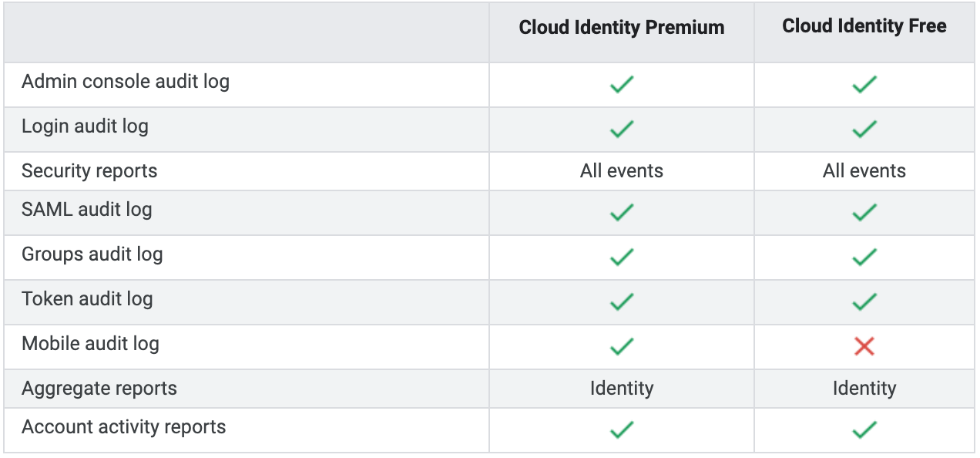This screenshot has width=980, height=458.
Task: Click the Premium checkmark for Account activity reports
Action: point(622,430)
